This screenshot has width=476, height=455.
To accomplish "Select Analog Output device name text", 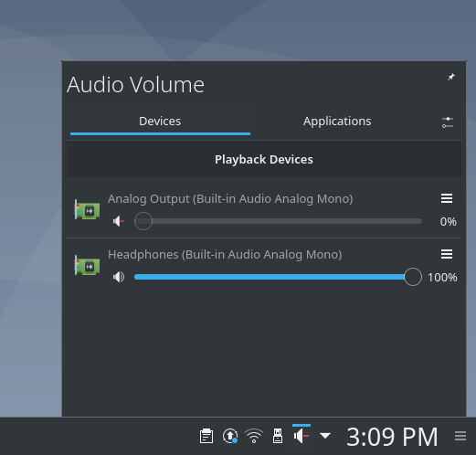I will click(230, 199).
